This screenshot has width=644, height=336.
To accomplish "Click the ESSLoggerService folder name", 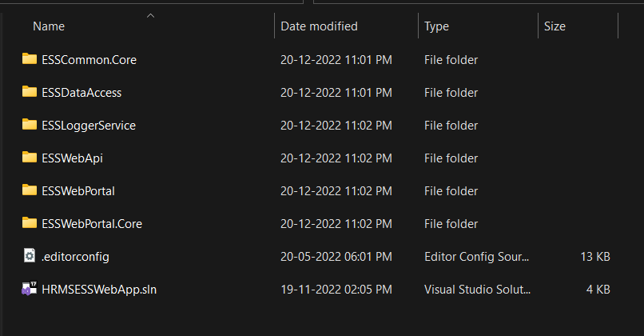I will (89, 126).
